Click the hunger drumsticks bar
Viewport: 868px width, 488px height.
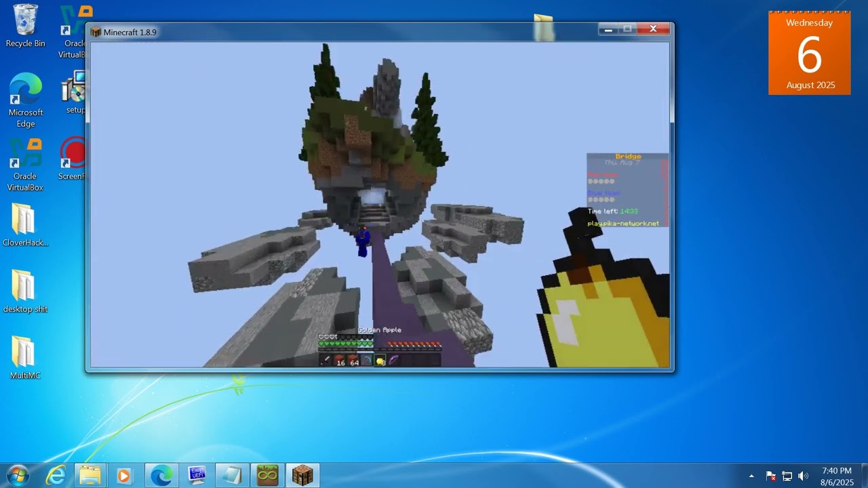(414, 344)
